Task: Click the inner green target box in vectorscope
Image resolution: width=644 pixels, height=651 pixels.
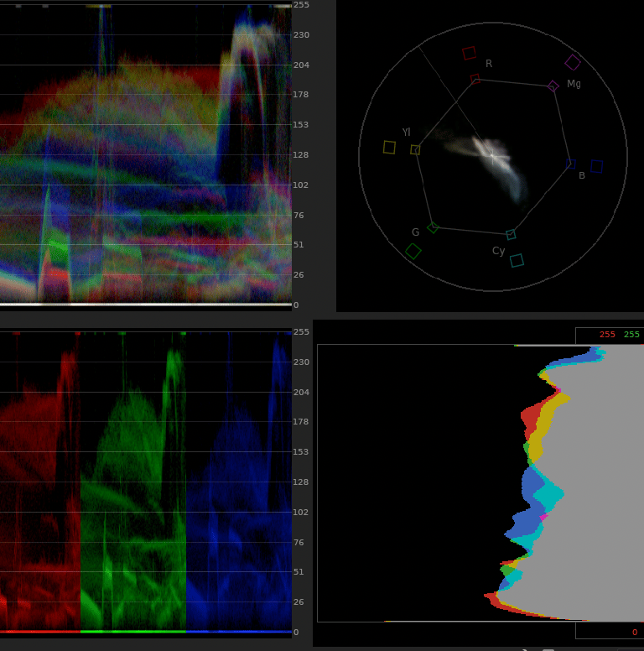Action: 433,227
